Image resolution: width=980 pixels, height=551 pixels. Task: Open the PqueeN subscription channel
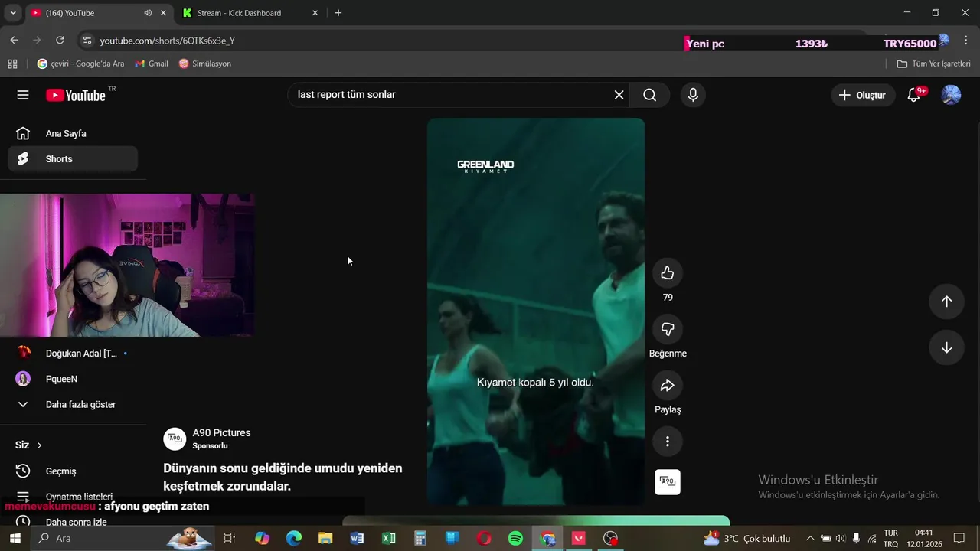click(x=73, y=379)
